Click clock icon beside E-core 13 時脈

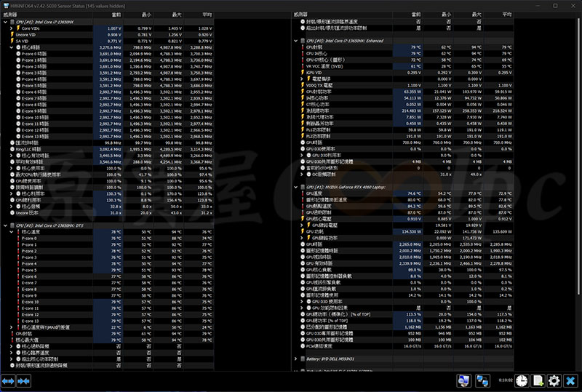point(18,136)
